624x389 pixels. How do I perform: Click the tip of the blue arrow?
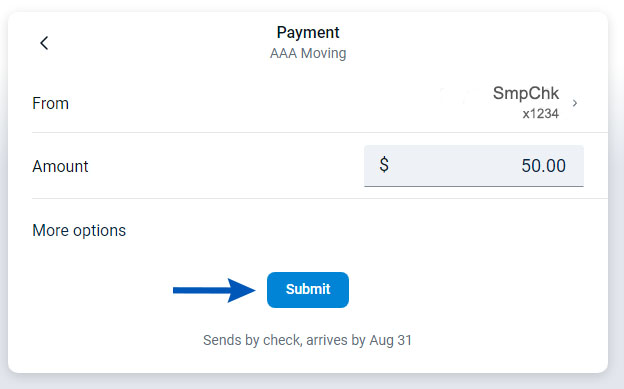[x=251, y=290]
